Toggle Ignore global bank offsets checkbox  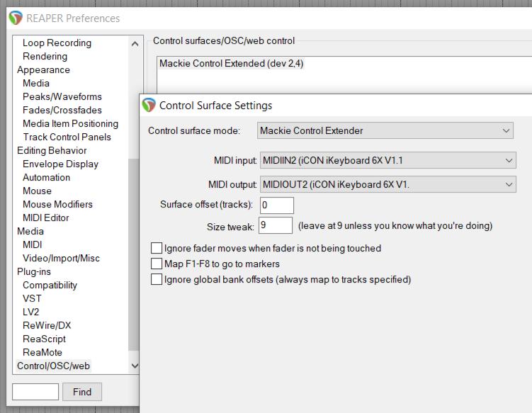click(x=157, y=280)
